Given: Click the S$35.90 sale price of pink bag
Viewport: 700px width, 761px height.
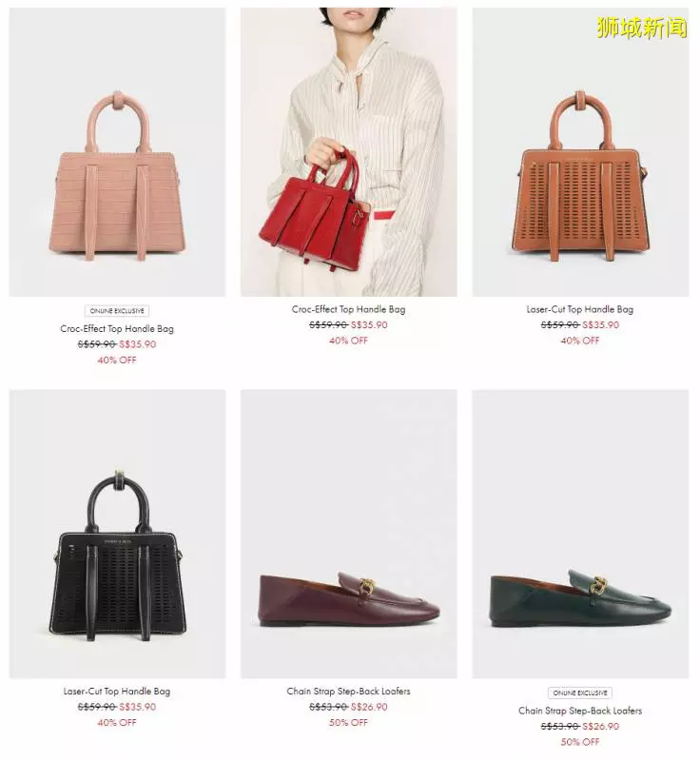Looking at the screenshot, I should tap(138, 344).
